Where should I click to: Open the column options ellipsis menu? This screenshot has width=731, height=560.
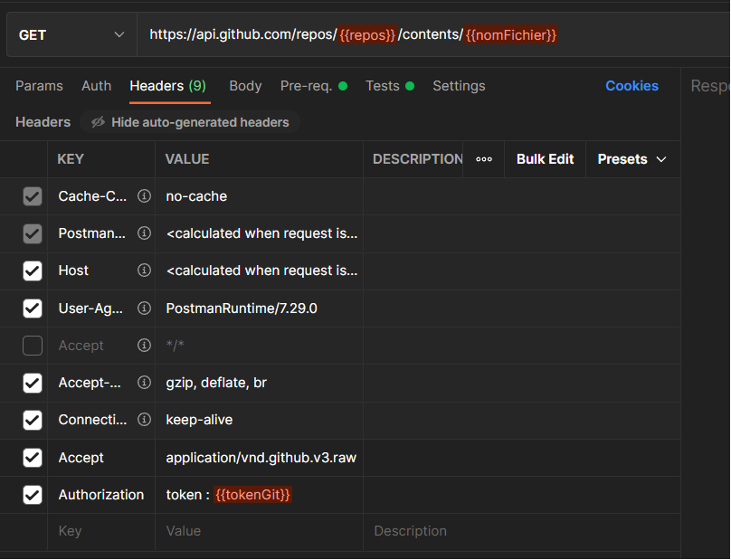(x=484, y=159)
